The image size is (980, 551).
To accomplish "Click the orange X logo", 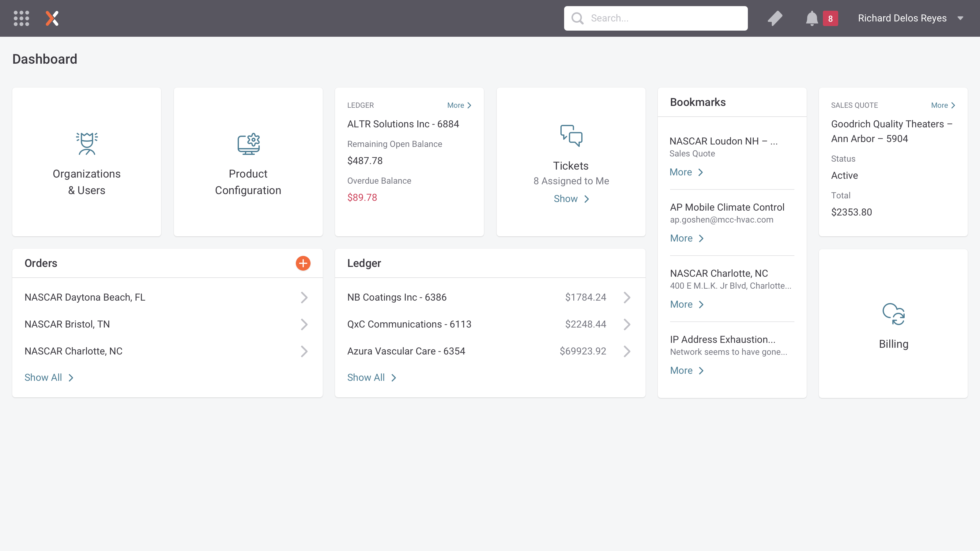I will click(x=52, y=18).
